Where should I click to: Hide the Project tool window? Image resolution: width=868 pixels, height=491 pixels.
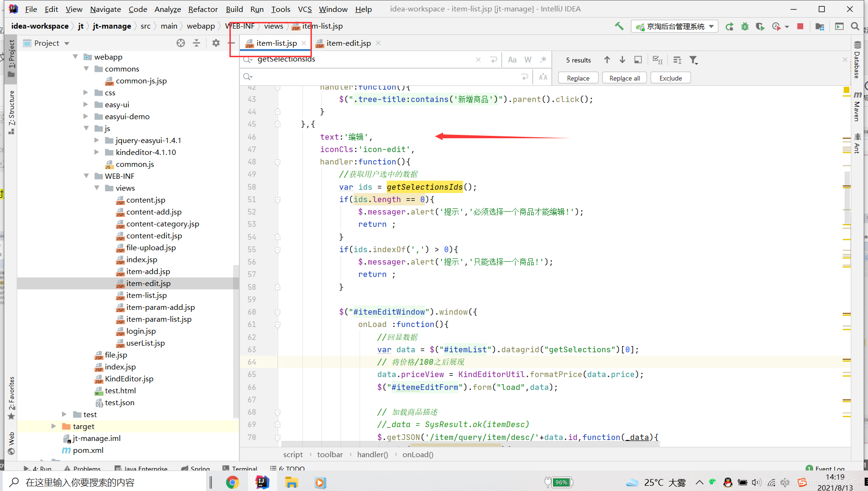231,43
